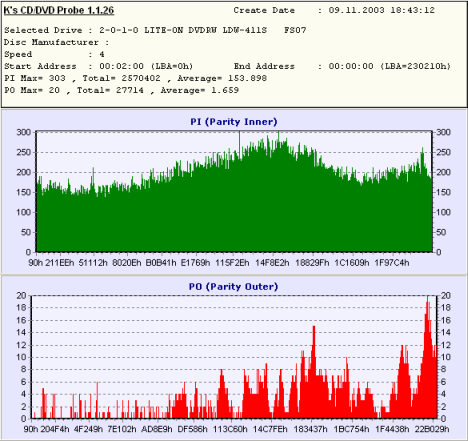Click the PI chart x-axis label 115F2Eh

[232, 263]
